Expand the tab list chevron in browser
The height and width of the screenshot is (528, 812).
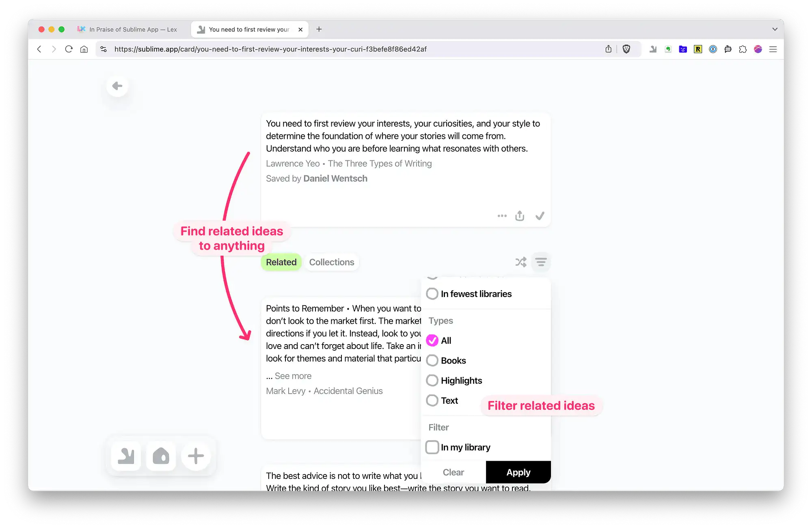(775, 29)
